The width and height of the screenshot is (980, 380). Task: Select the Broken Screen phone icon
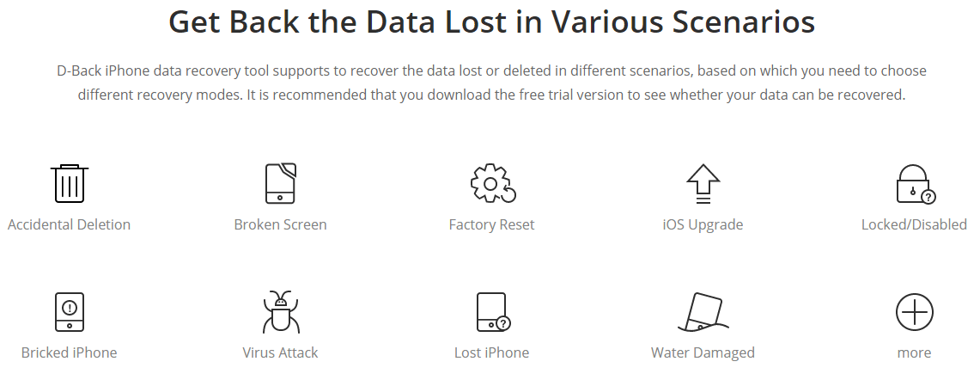tap(281, 183)
